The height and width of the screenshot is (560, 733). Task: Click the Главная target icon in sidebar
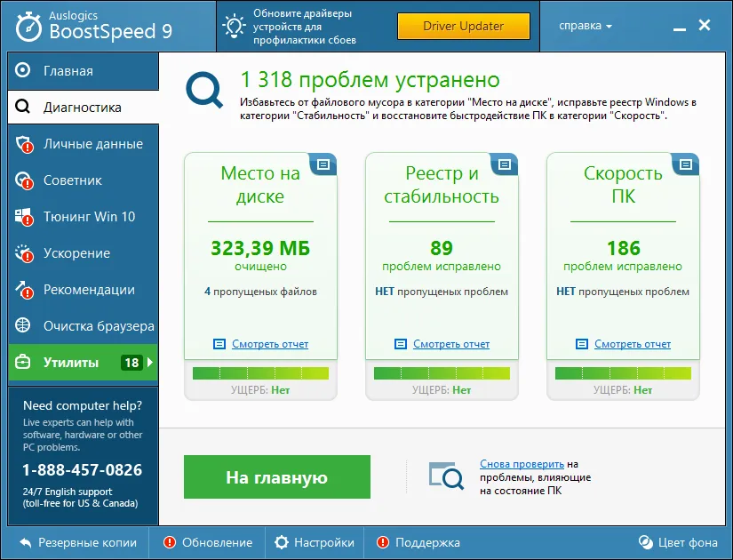22,70
